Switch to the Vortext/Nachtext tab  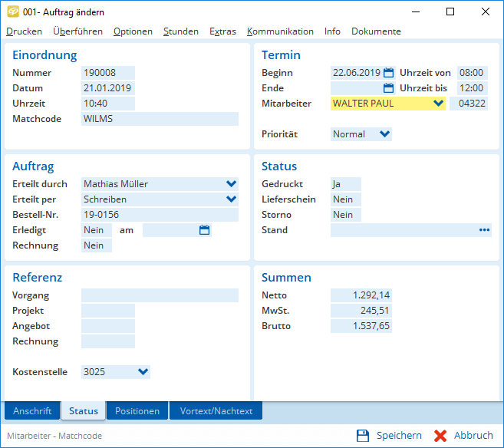216,411
